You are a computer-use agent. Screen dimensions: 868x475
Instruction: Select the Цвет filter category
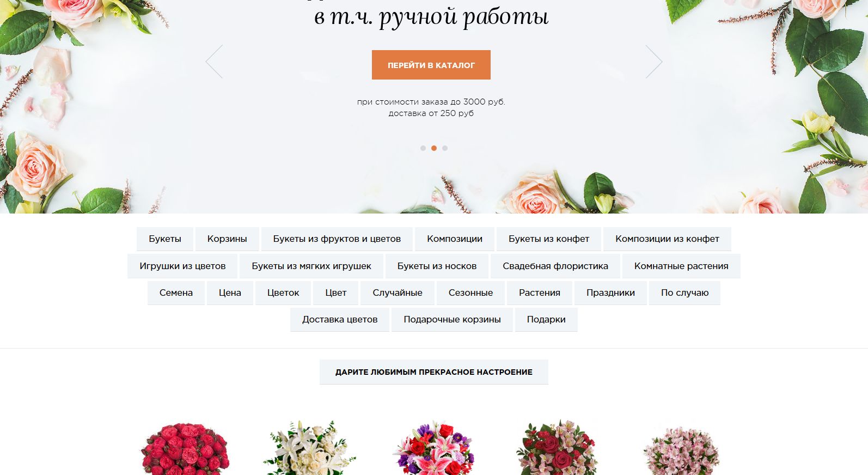336,293
